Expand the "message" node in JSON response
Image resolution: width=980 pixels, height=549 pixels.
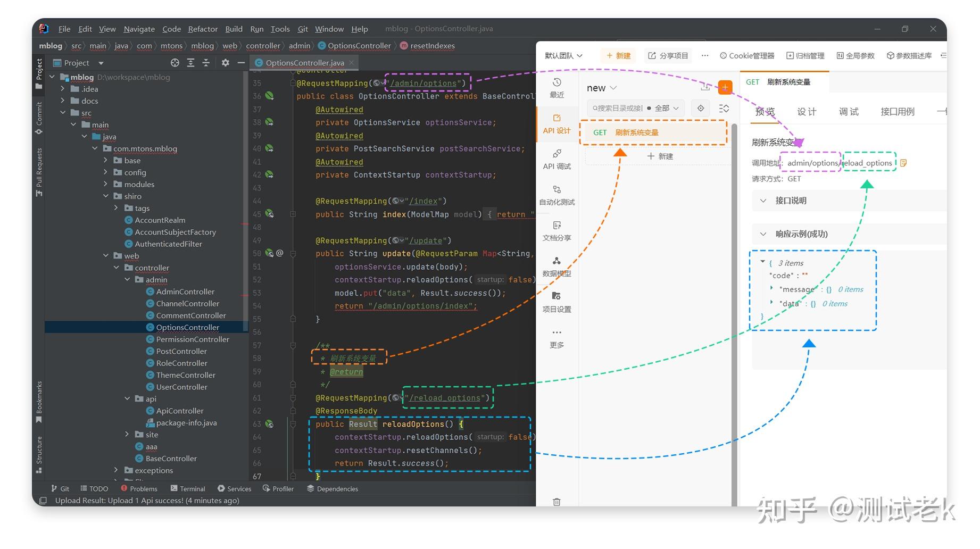pos(771,288)
